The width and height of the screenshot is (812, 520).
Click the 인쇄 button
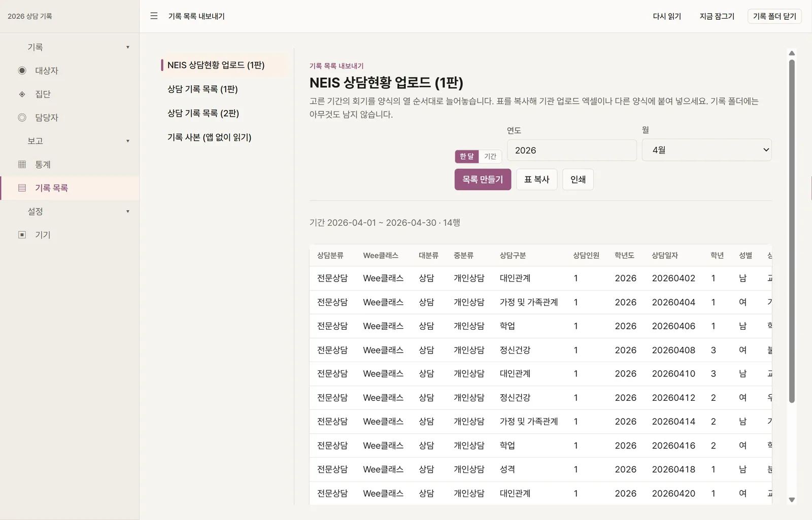(578, 180)
